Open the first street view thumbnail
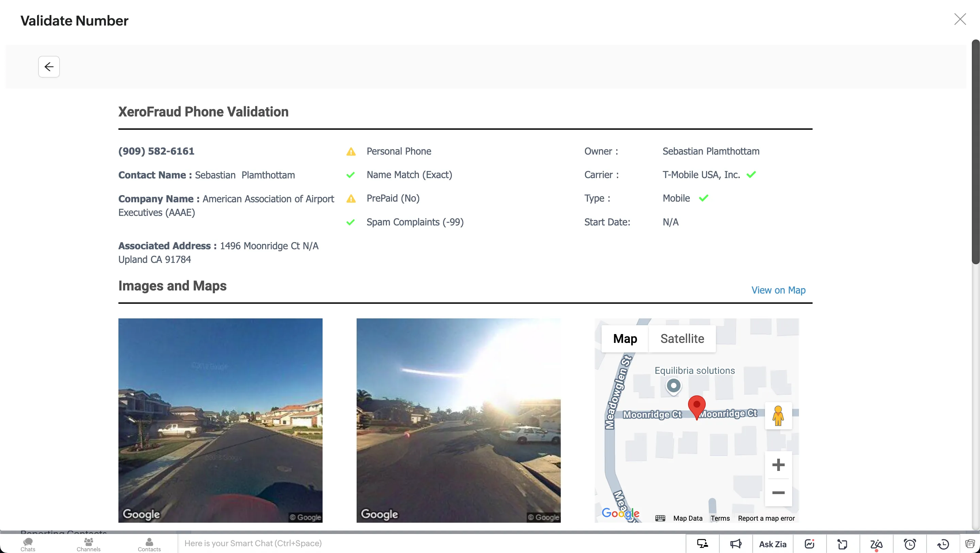This screenshot has width=980, height=553. (220, 420)
